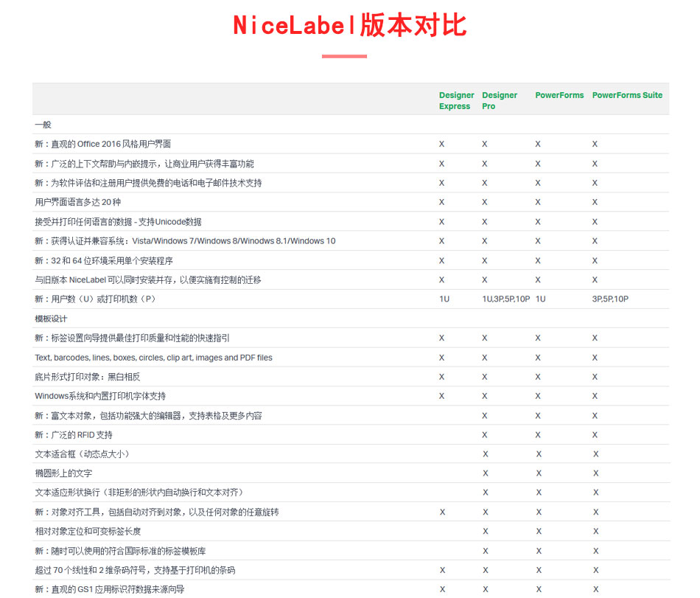Click Designer Pro X in 标签模板库 row
Viewport: 700px width, 598px height.
click(486, 551)
